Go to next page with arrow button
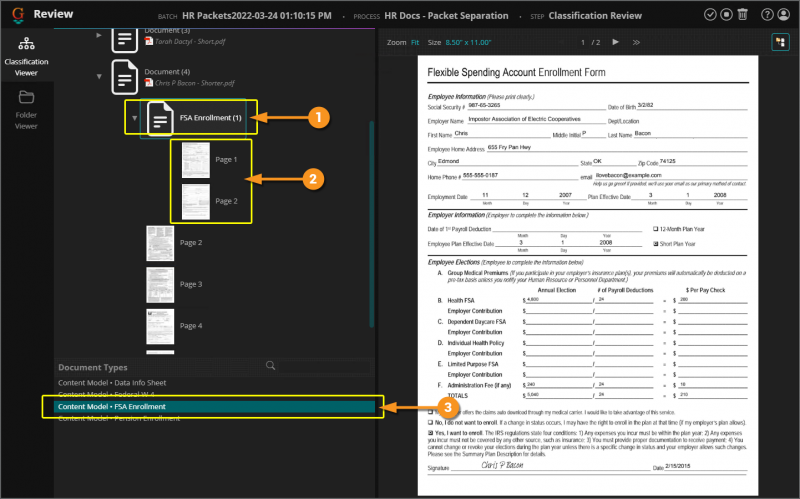Screen dimensions: 800x499 click(x=615, y=42)
